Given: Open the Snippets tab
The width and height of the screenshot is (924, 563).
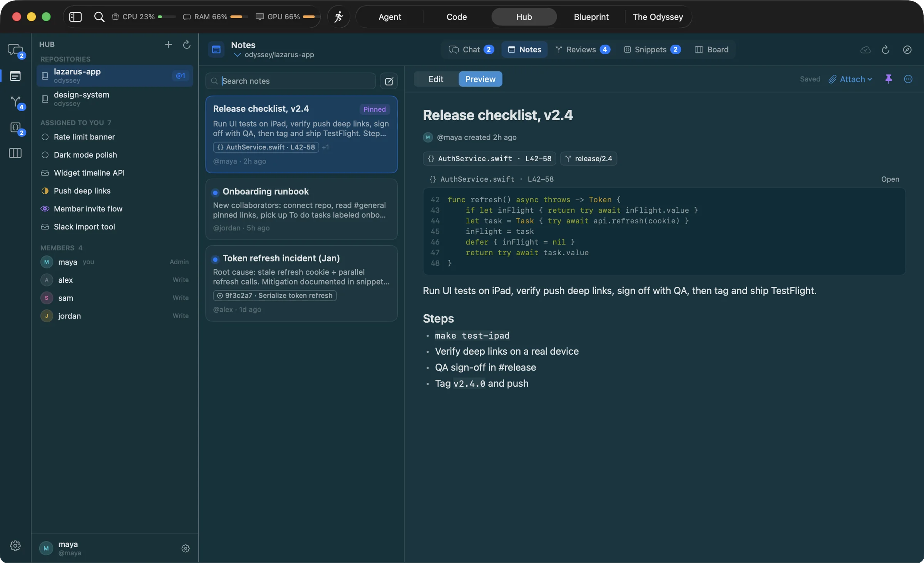Looking at the screenshot, I should pos(652,50).
